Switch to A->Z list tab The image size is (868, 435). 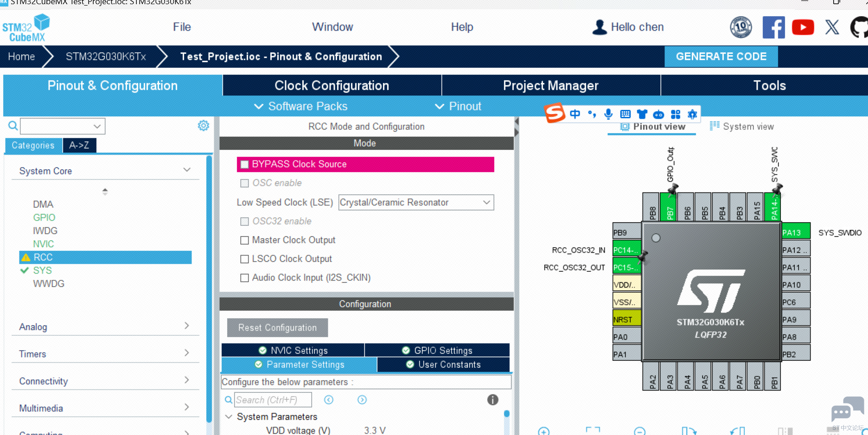[79, 145]
